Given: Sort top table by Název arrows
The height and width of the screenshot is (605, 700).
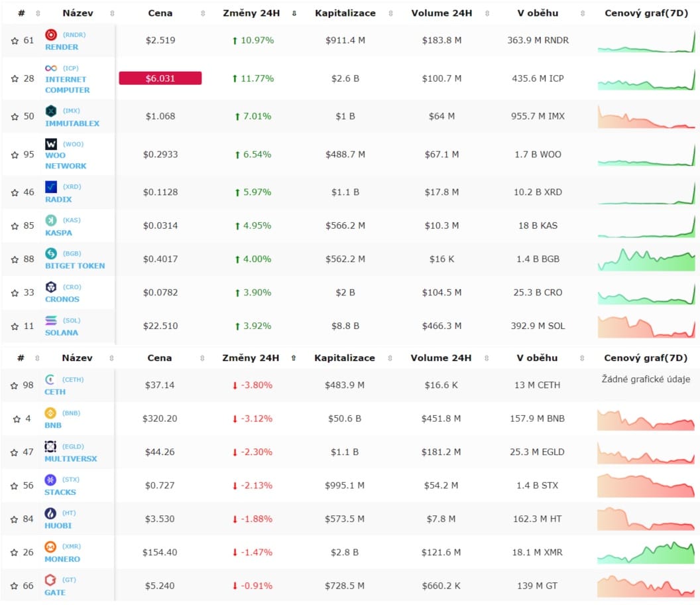Looking at the screenshot, I should (112, 13).
